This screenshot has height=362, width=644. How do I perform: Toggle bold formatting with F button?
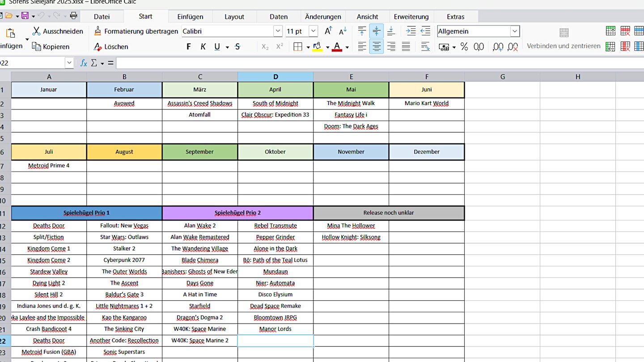189,46
